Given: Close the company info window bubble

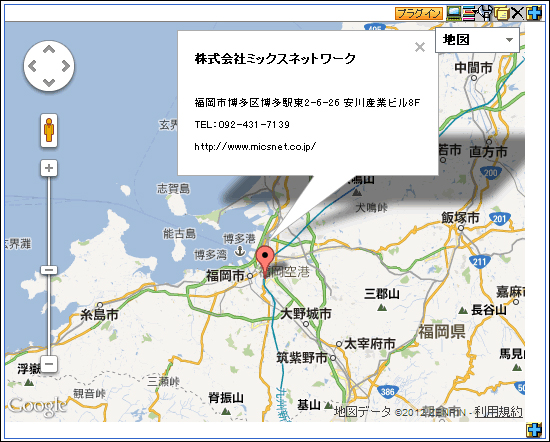Looking at the screenshot, I should (x=420, y=47).
